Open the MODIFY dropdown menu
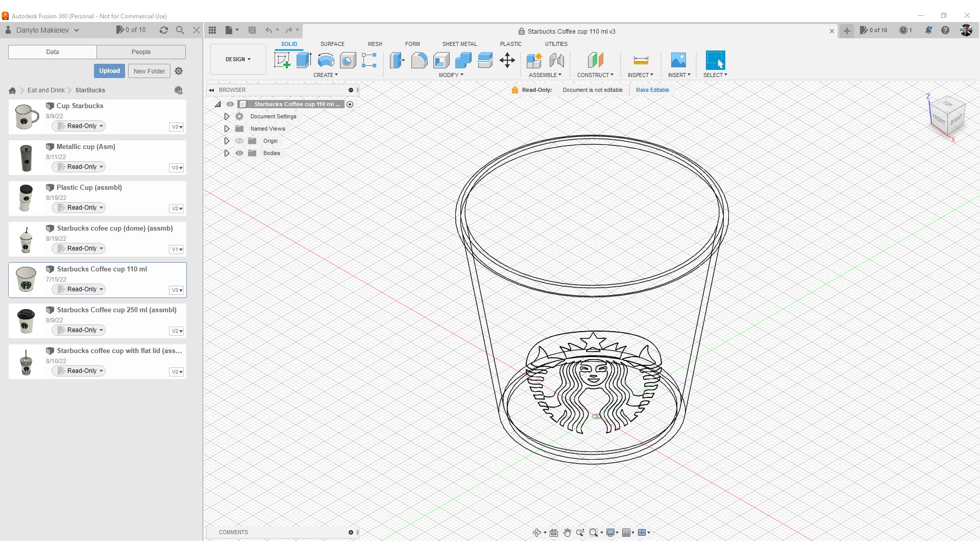 (451, 75)
